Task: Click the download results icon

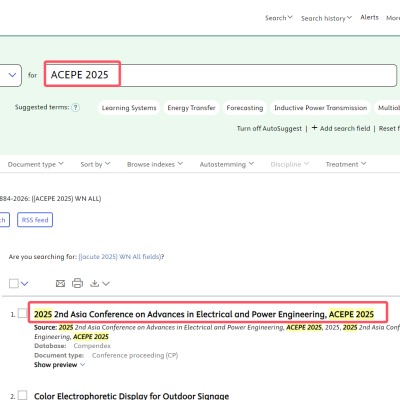Action: click(x=95, y=284)
